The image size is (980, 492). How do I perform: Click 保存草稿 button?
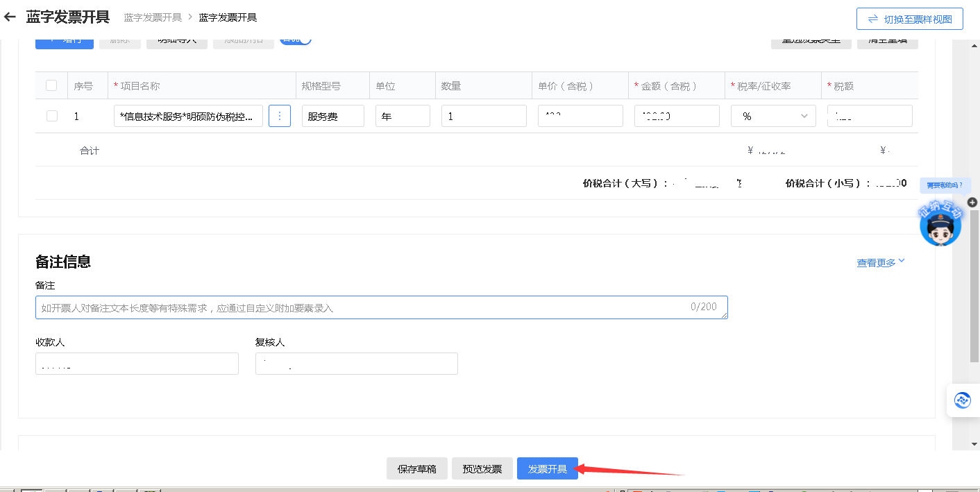[x=416, y=469]
